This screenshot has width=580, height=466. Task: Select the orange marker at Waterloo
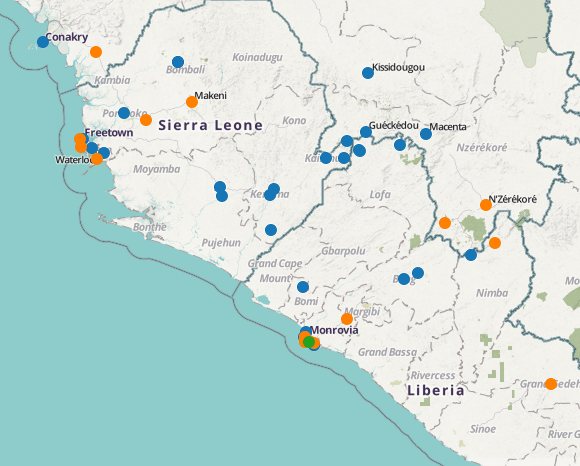tap(97, 159)
